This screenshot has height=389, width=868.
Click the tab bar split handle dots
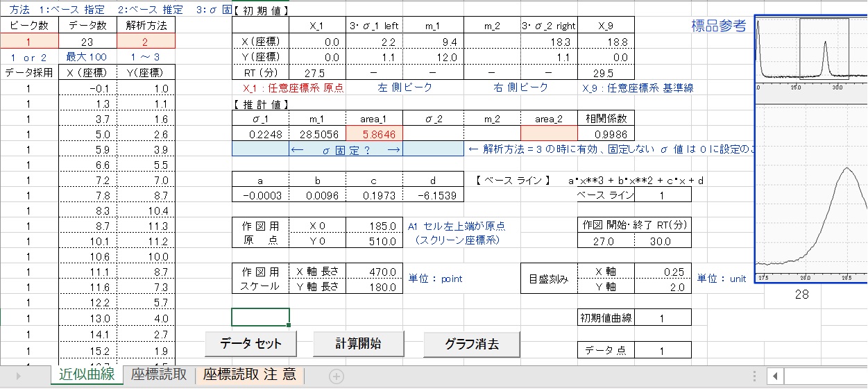pyautogui.click(x=754, y=376)
